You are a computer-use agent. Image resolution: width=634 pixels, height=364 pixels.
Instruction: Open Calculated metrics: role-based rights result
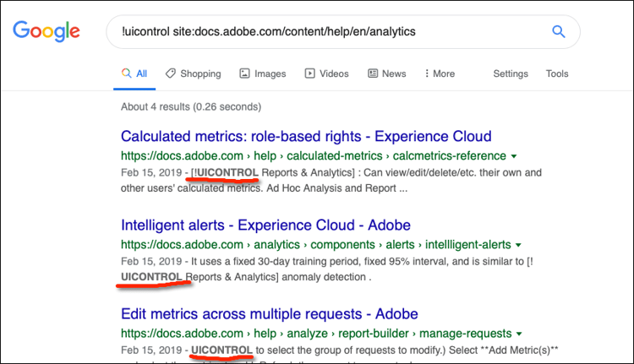coord(306,136)
